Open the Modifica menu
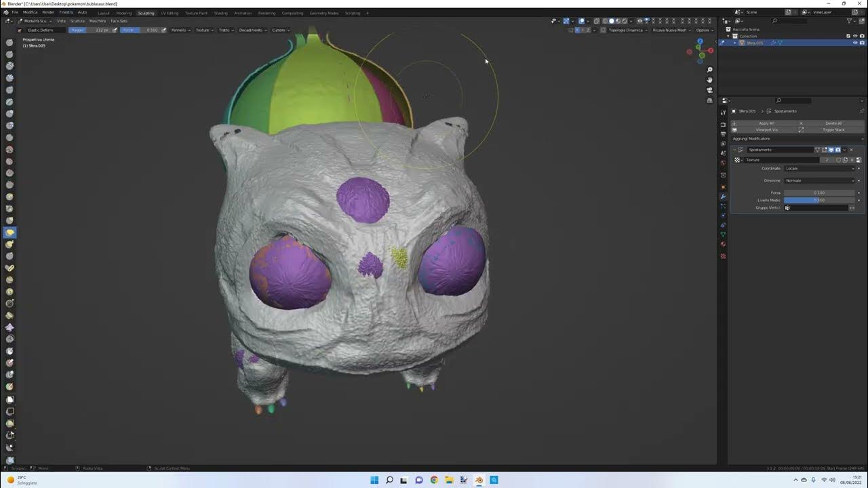 31,12
